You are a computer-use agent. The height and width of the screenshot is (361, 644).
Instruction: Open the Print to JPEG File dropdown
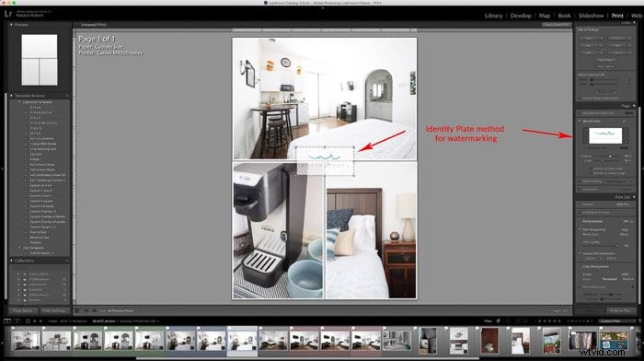(623, 204)
